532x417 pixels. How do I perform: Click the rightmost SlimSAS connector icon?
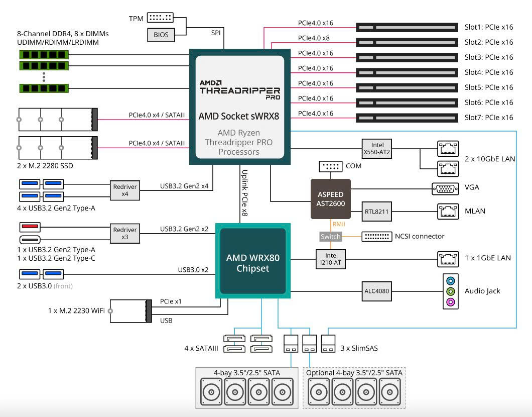click(x=328, y=344)
